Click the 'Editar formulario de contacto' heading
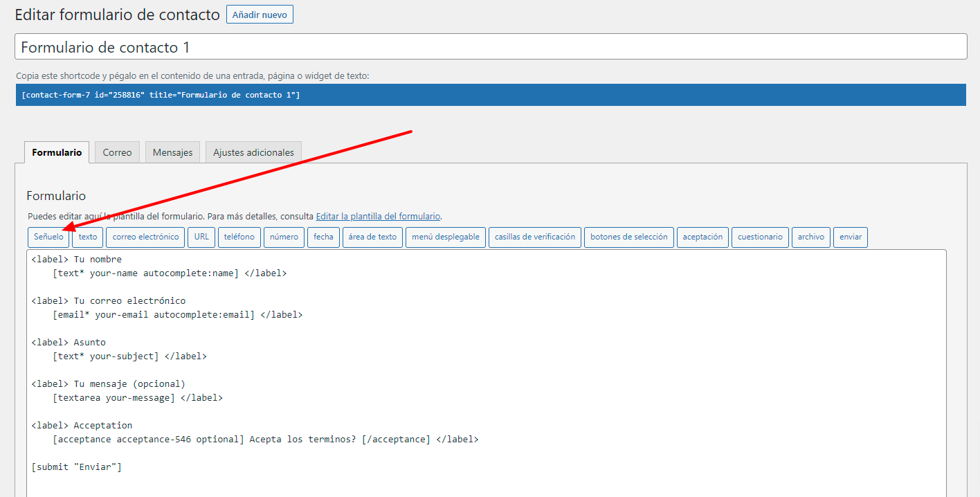This screenshot has height=497, width=980. 118,15
